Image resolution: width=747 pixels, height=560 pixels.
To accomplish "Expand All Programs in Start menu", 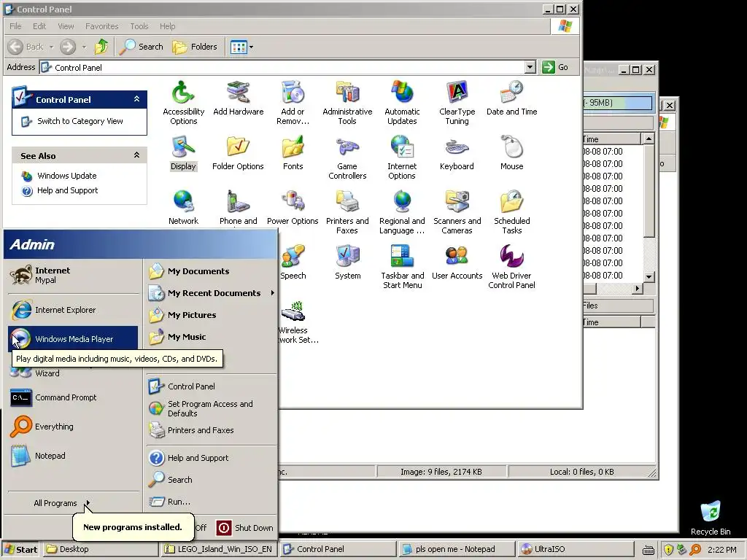I will point(61,503).
